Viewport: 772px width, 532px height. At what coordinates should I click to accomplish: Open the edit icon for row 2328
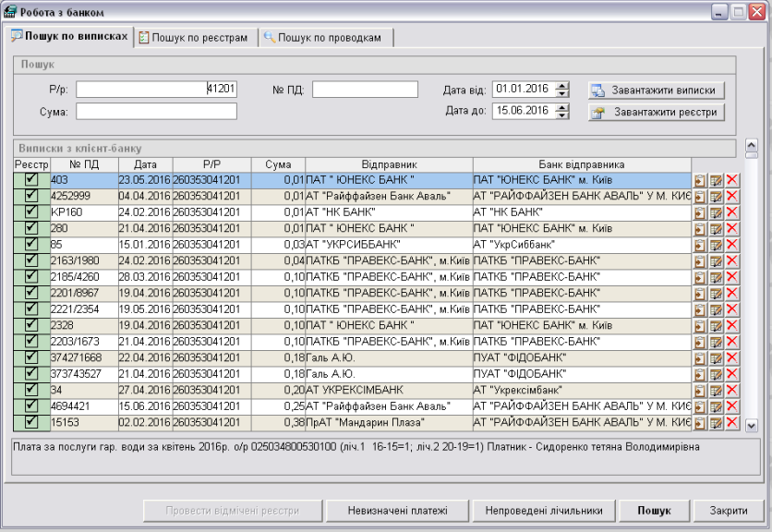point(717,326)
